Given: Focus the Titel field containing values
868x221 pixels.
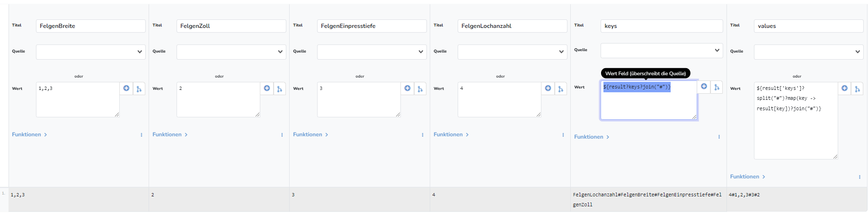Looking at the screenshot, I should [x=809, y=26].
